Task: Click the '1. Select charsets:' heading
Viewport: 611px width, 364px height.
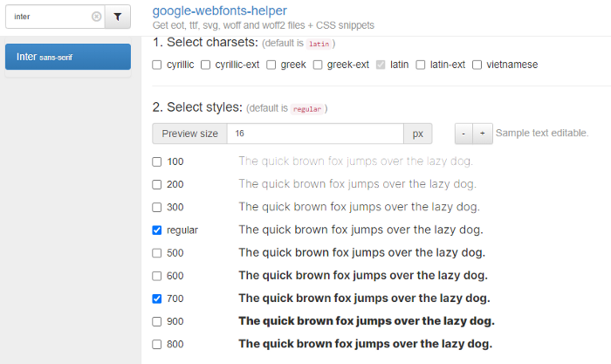Action: pyautogui.click(x=205, y=42)
